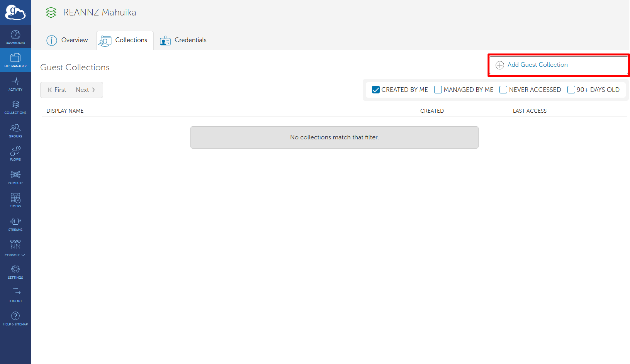Click the REANNZ Mahuika stacked-layers icon

tap(51, 13)
